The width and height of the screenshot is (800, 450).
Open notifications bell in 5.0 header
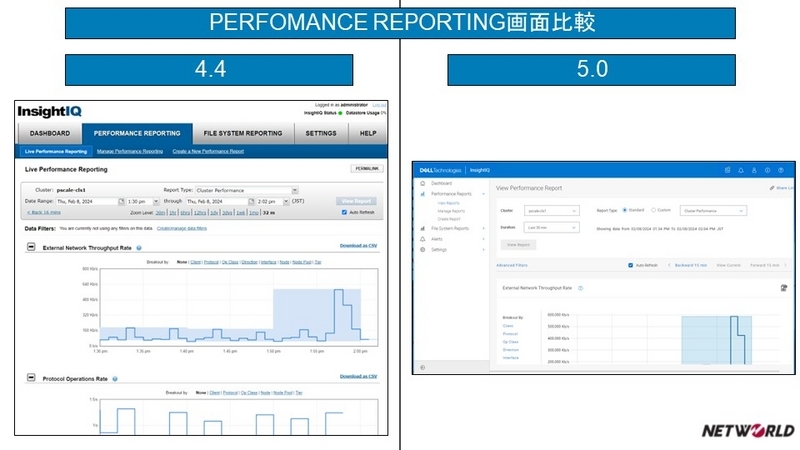pos(741,170)
